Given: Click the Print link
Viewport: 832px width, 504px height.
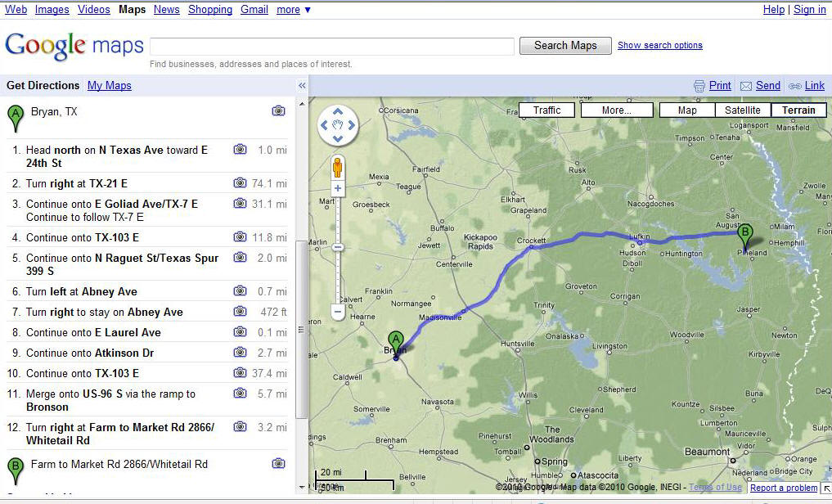Looking at the screenshot, I should 720,85.
